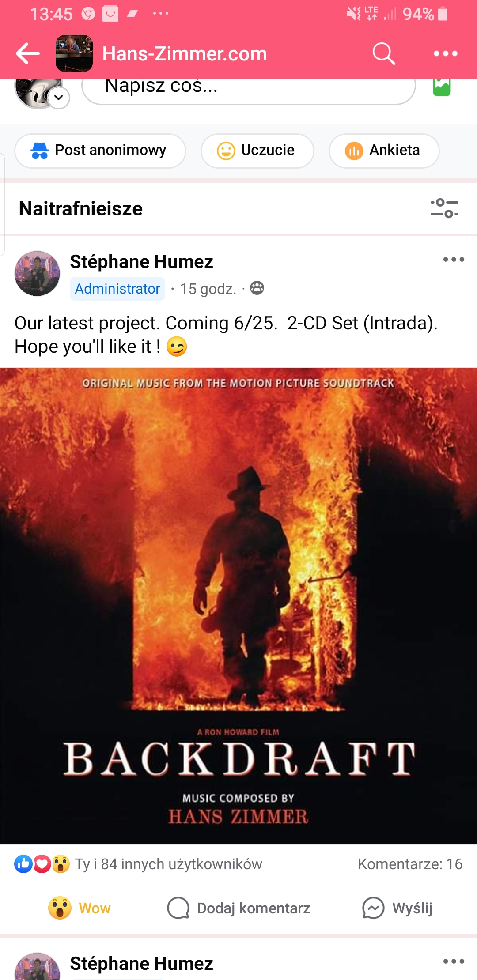Screen dimensions: 477x980
Task: Tap the green photo upload icon
Action: 442,87
